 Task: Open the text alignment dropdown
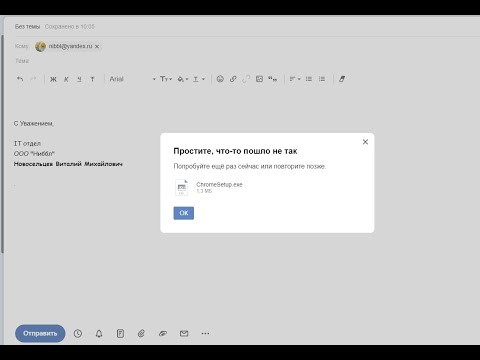tap(295, 79)
